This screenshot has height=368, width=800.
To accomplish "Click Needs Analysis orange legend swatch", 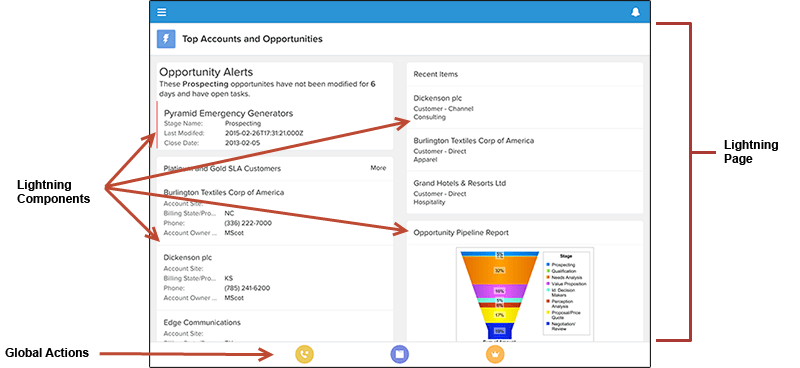I will coord(548,277).
